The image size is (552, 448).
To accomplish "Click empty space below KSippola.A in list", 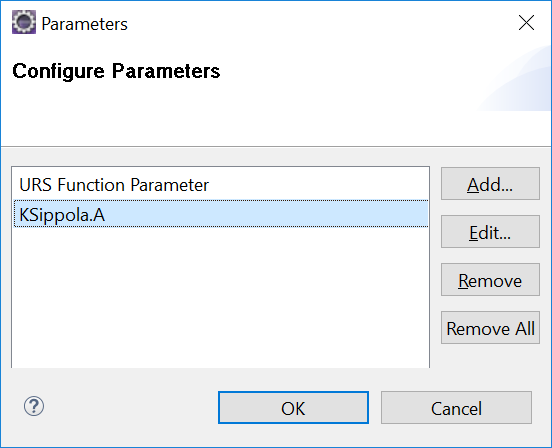I will (x=221, y=296).
